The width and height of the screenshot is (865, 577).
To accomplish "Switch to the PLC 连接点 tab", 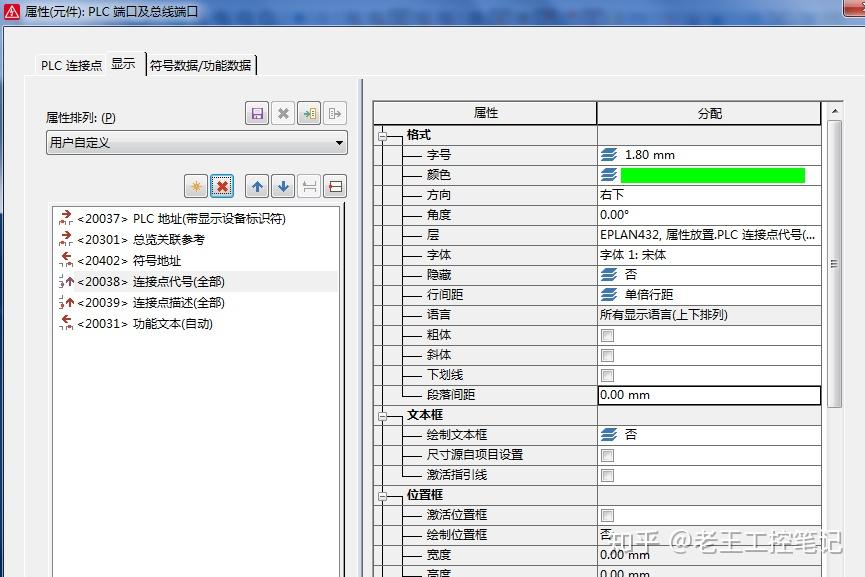I will 69,64.
